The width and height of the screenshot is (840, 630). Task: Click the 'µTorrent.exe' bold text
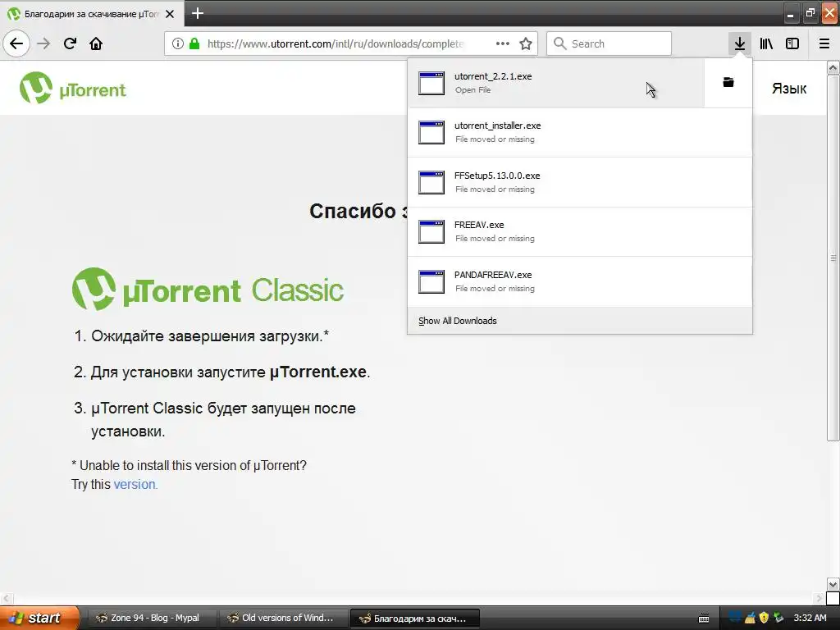click(318, 372)
